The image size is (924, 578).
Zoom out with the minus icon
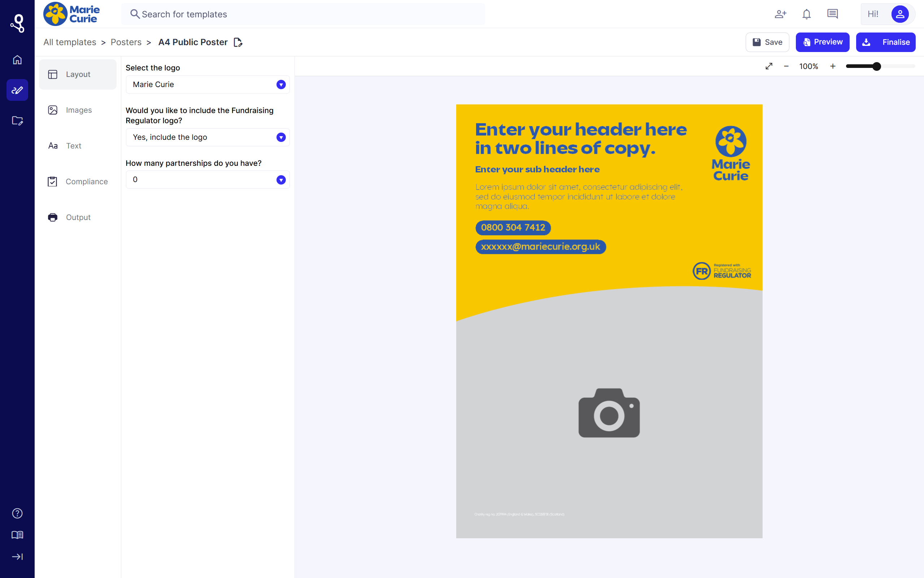(x=786, y=66)
